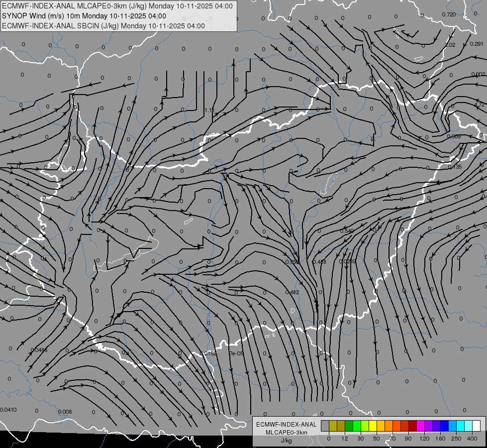The height and width of the screenshot is (448, 487).
Task: Click the 1.11 map value
Action: coord(209,110)
